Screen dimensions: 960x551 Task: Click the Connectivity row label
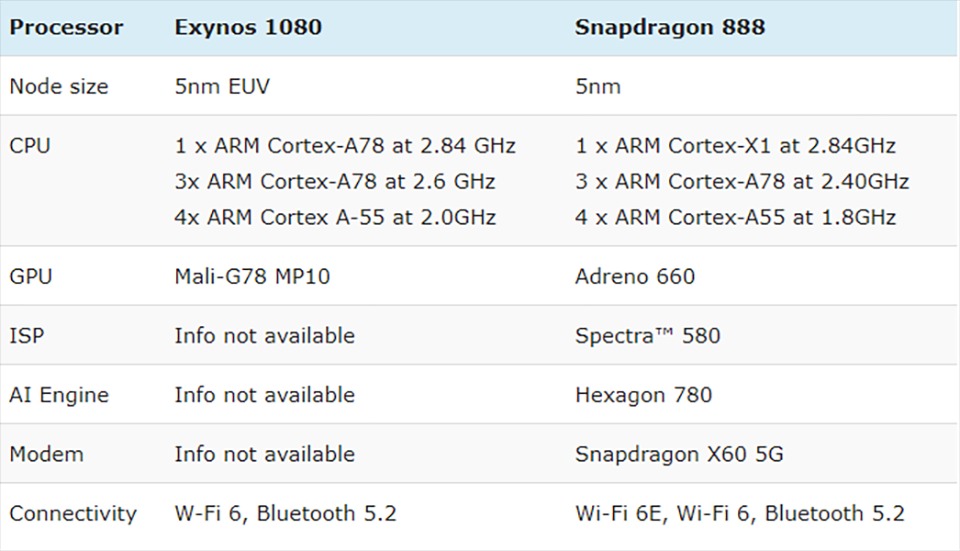tap(73, 514)
